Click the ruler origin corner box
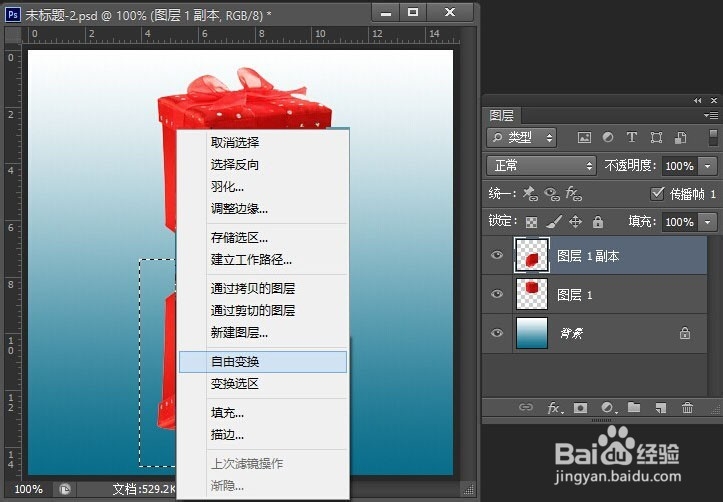The width and height of the screenshot is (723, 502). click(13, 35)
